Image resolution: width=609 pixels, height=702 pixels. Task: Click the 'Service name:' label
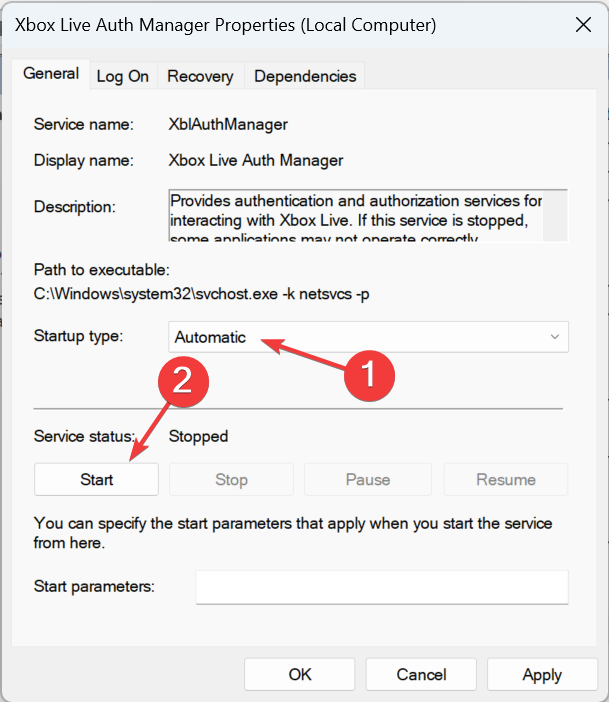point(84,124)
